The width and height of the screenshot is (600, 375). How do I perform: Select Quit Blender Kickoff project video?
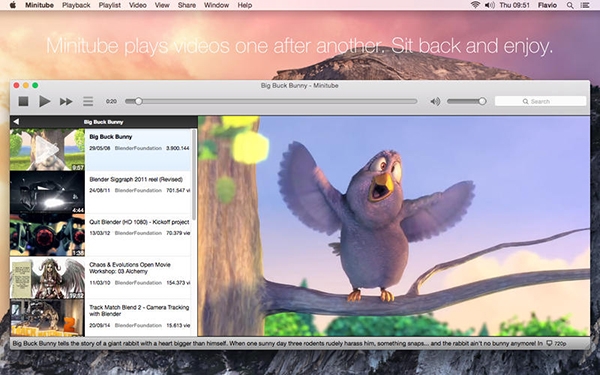100,235
